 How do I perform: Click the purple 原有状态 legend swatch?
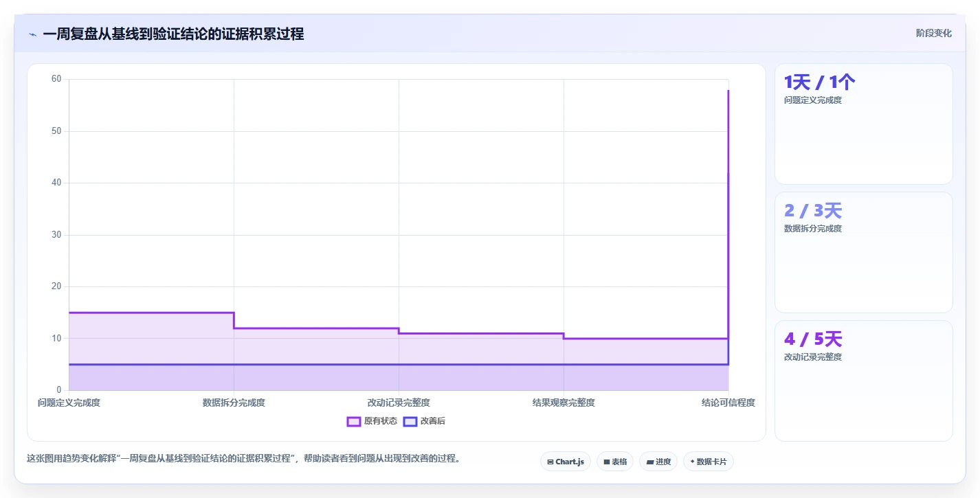pos(354,421)
